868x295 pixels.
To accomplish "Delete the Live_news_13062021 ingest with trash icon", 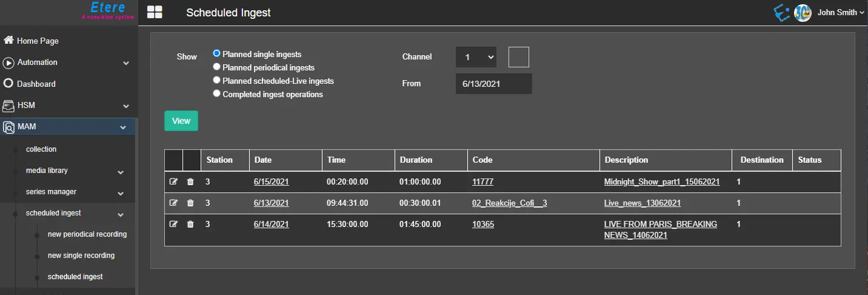I will pos(190,203).
